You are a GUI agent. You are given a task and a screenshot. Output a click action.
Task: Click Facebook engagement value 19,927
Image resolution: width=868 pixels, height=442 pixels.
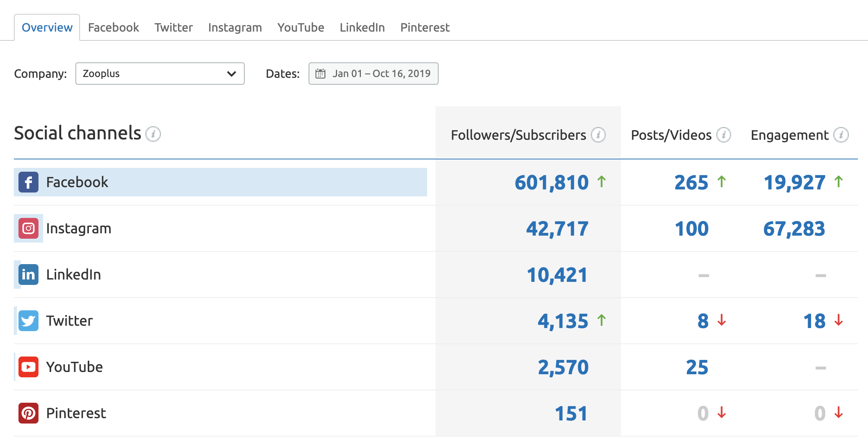tap(795, 182)
